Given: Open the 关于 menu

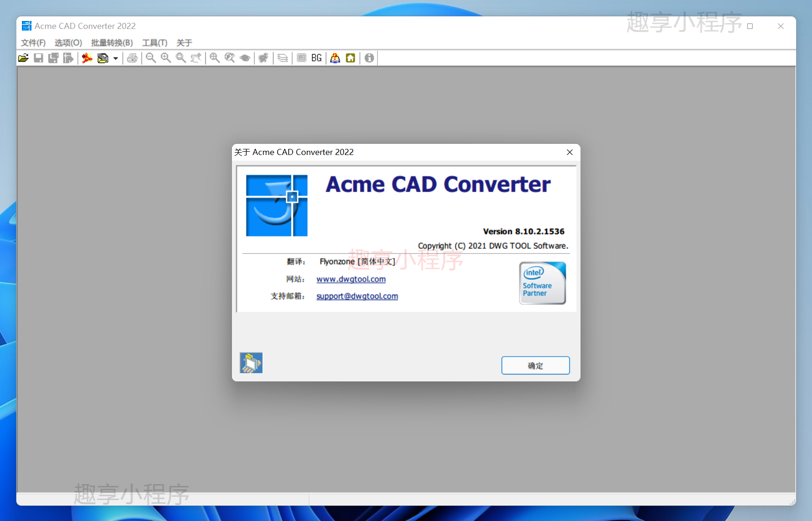Looking at the screenshot, I should (184, 42).
